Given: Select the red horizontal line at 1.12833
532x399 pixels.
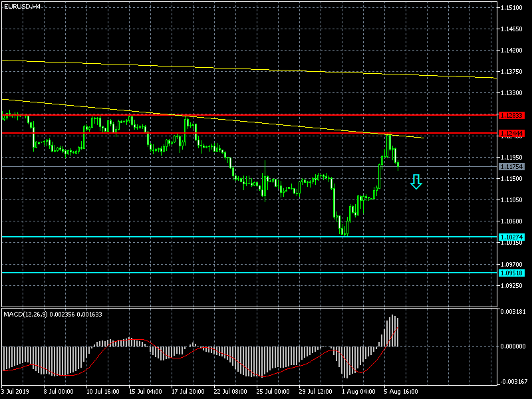Looking at the screenshot, I should click(249, 115).
